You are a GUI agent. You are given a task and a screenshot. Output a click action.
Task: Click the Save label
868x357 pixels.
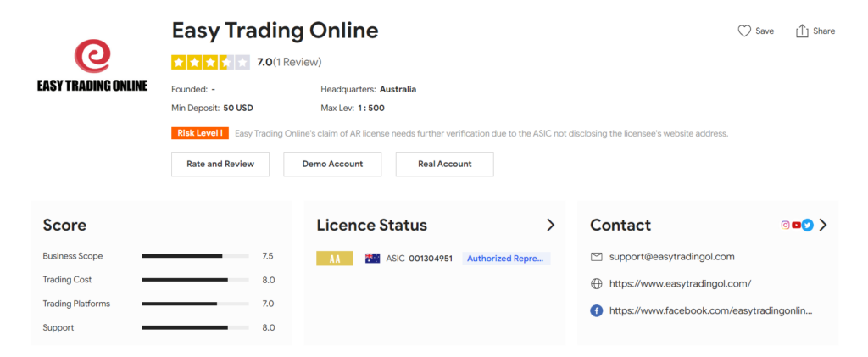[x=765, y=31]
